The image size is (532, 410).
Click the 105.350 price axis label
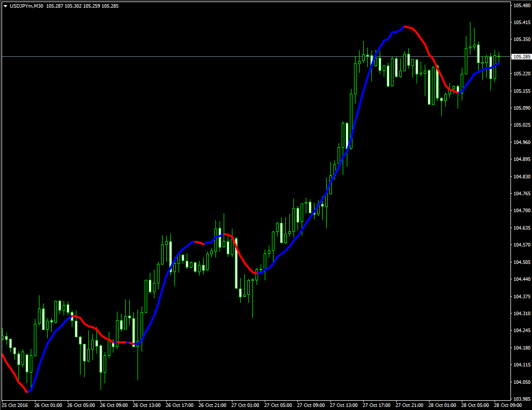522,39
